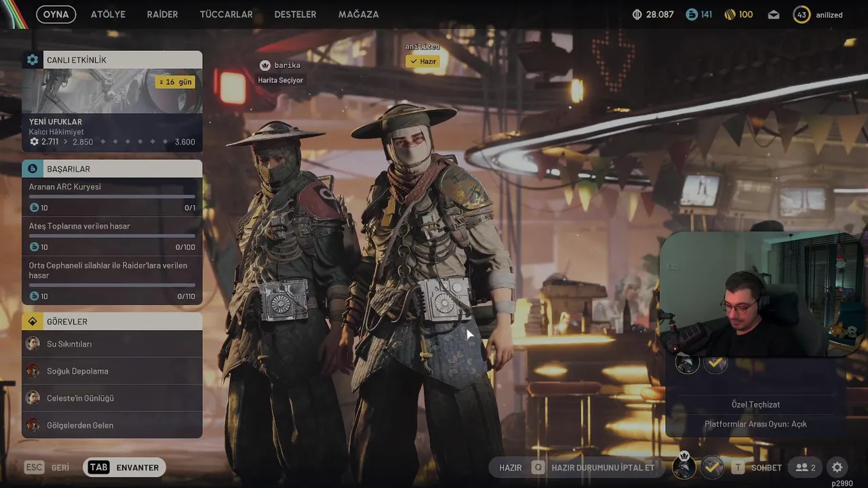Click the checkmarked teammate avatar in bottom bar

pos(712,467)
